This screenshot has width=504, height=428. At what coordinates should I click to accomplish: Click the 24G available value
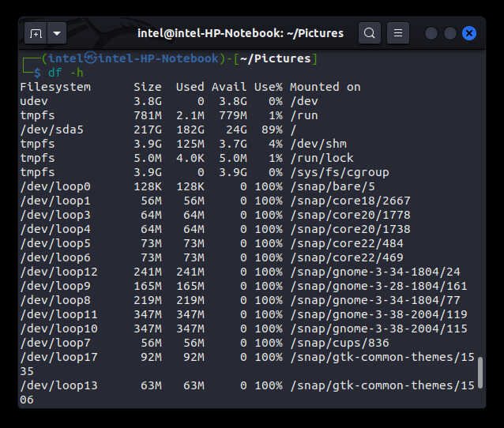click(x=236, y=130)
